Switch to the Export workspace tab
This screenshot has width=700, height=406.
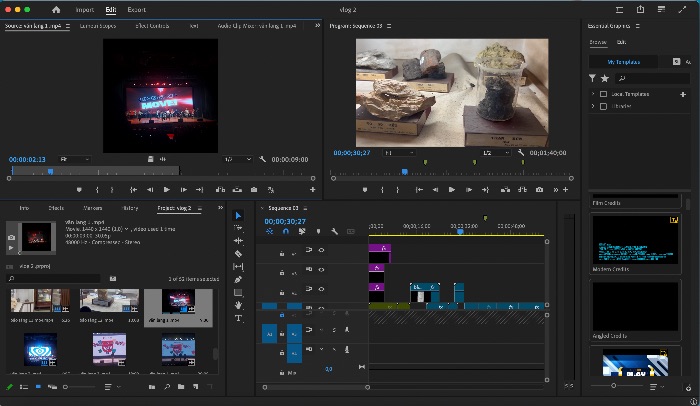click(137, 9)
